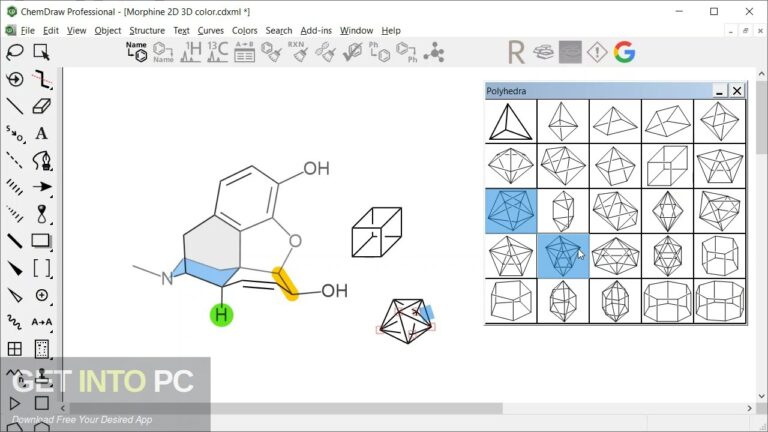Open 13C NMR prediction tool
The image size is (768, 432).
pos(217,52)
